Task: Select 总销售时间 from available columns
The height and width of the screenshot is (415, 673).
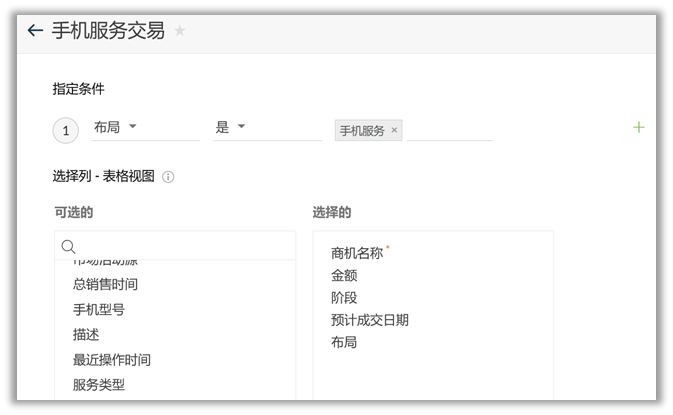Action: [105, 285]
